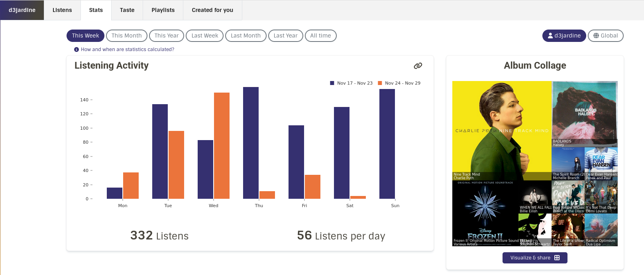This screenshot has height=275, width=644.
Task: Choose the Last Week range pill
Action: (x=204, y=36)
